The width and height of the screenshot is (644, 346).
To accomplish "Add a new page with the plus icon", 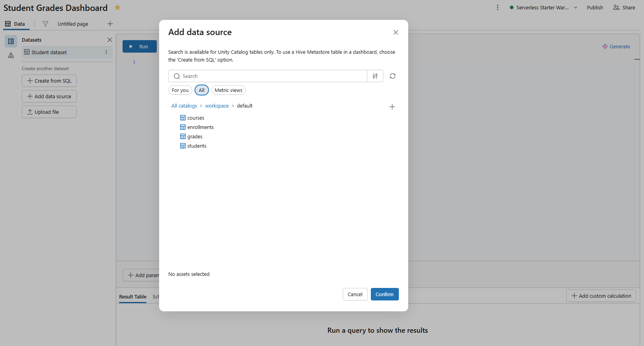I will [110, 24].
